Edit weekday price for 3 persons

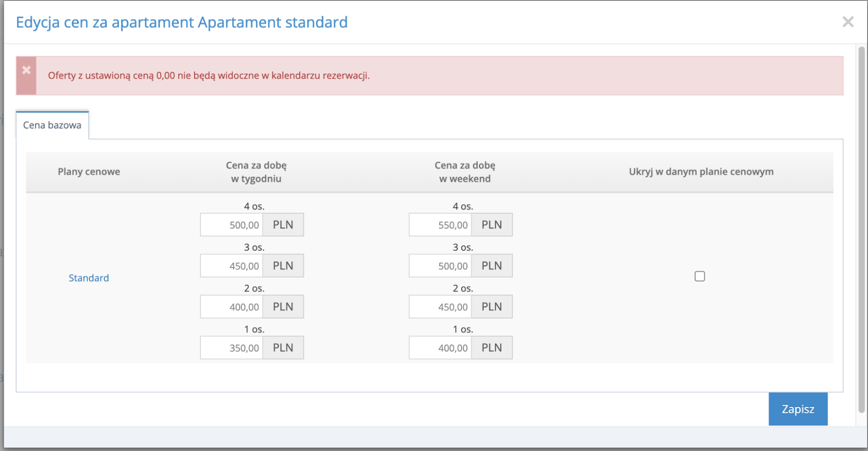click(x=232, y=265)
